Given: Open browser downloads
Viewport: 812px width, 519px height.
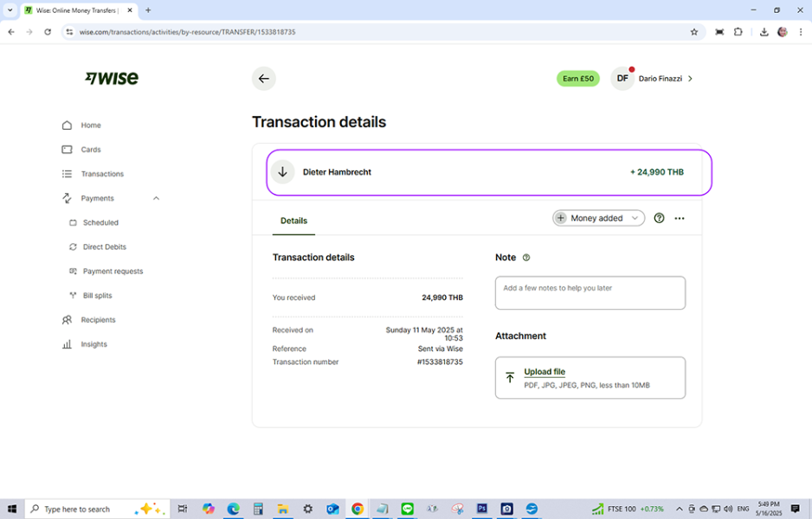Looking at the screenshot, I should point(764,32).
